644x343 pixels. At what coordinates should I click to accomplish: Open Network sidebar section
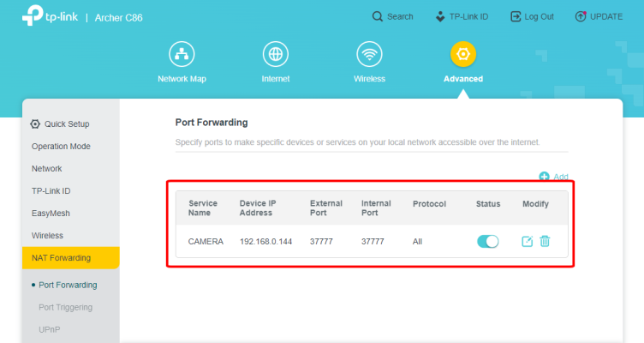click(47, 169)
